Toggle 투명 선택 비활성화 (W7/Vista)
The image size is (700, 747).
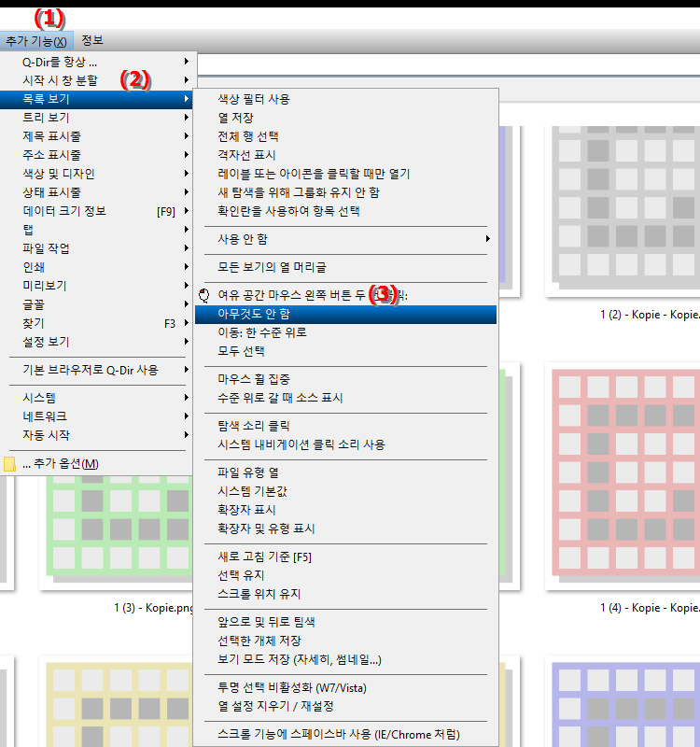coord(345,687)
